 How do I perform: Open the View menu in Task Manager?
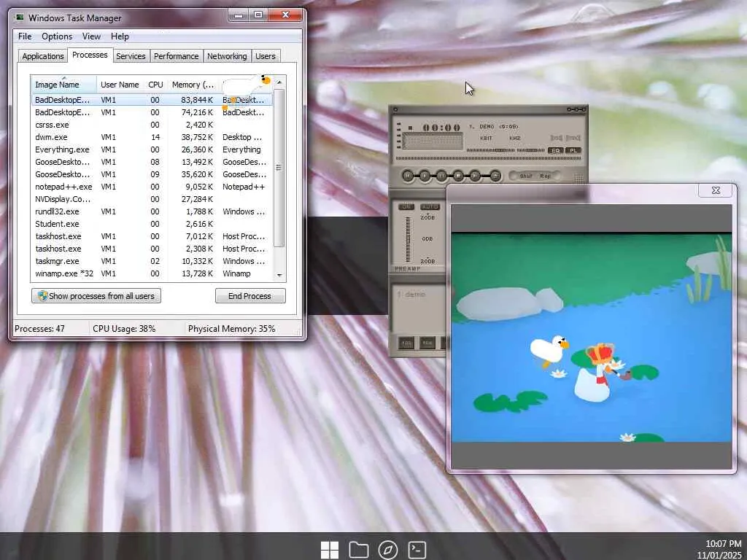(91, 36)
